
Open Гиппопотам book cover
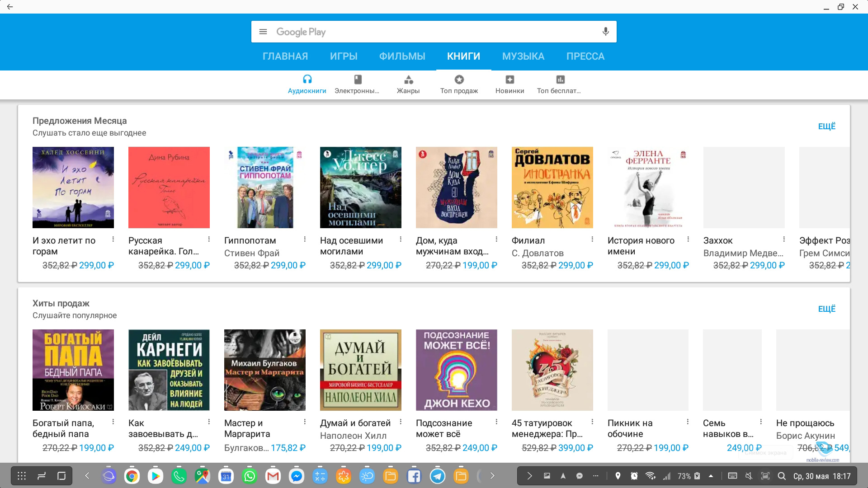pos(265,188)
